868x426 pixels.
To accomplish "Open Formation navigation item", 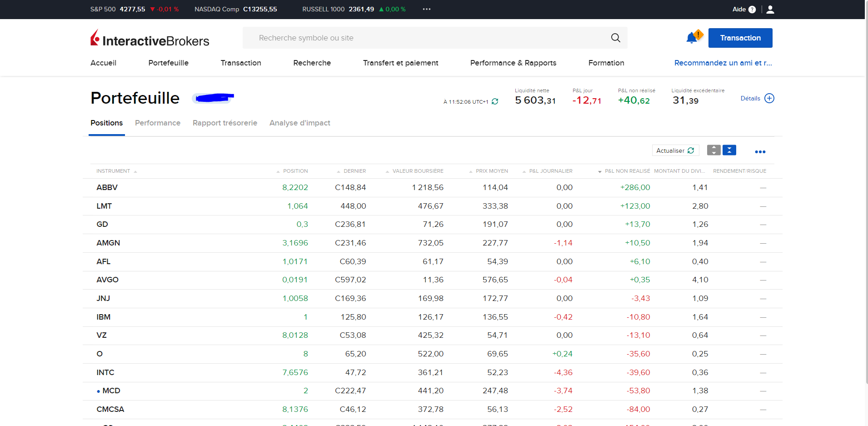I will tap(606, 63).
